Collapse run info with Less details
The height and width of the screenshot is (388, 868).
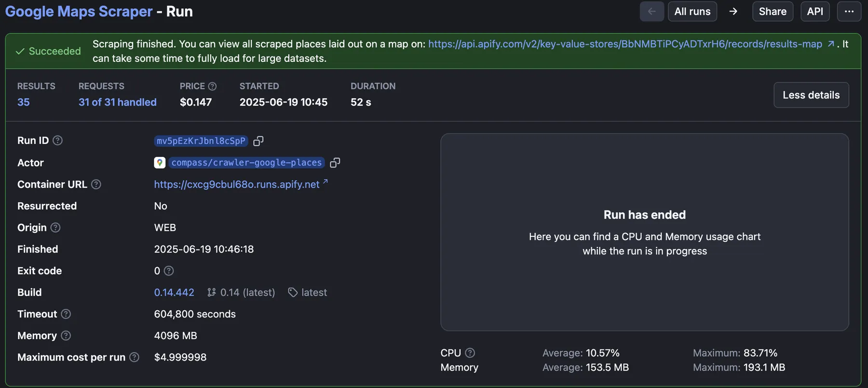pyautogui.click(x=811, y=95)
